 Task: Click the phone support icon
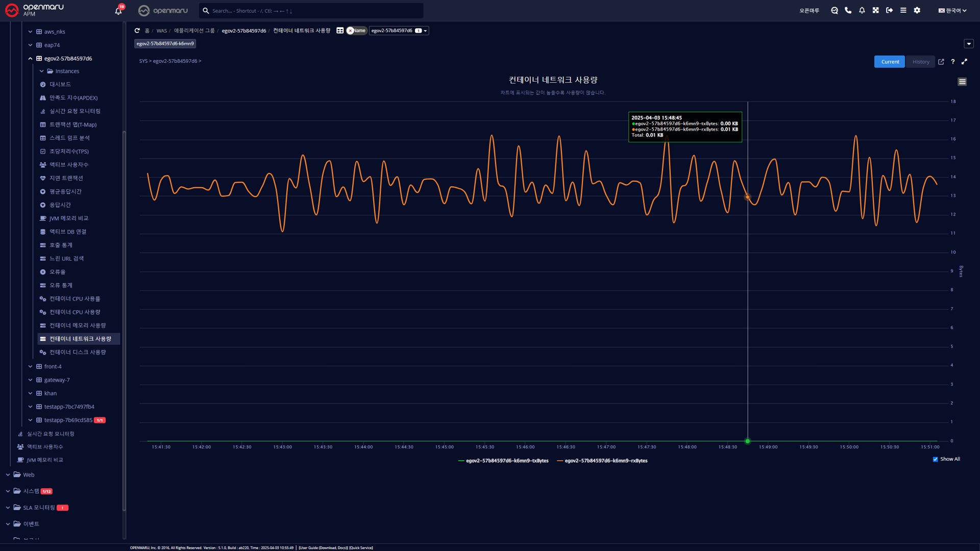[x=848, y=10]
